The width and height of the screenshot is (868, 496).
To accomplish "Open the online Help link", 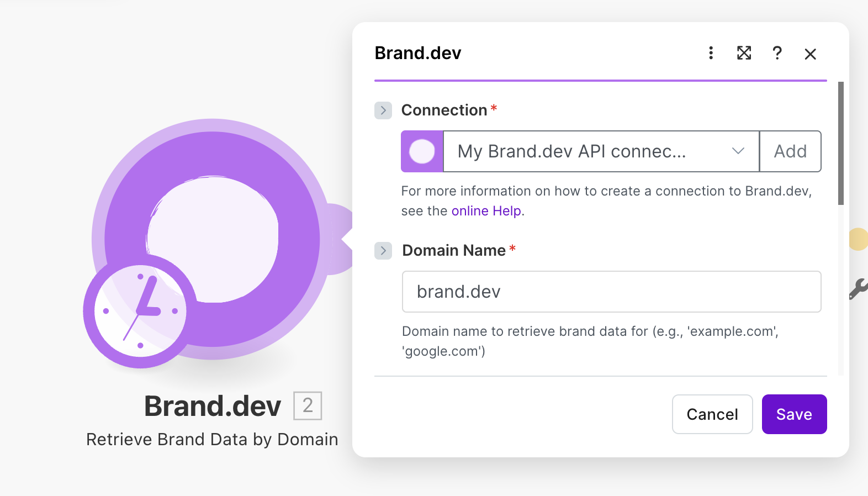I will click(486, 211).
